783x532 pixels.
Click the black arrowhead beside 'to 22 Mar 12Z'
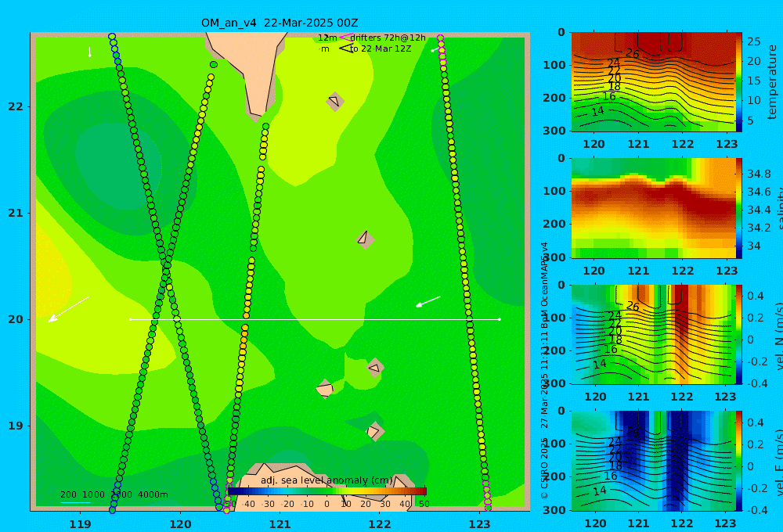click(345, 49)
